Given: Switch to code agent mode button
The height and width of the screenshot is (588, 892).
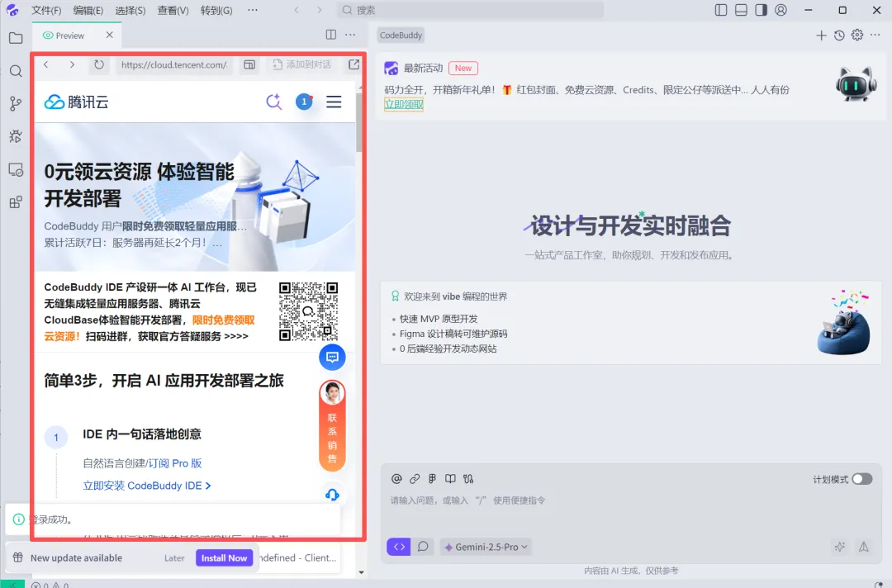Looking at the screenshot, I should 399,547.
